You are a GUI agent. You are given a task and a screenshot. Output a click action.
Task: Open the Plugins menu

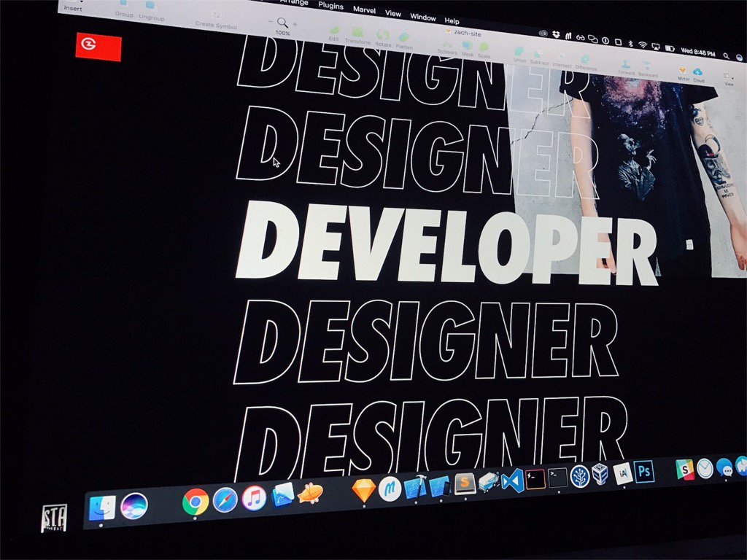330,5
